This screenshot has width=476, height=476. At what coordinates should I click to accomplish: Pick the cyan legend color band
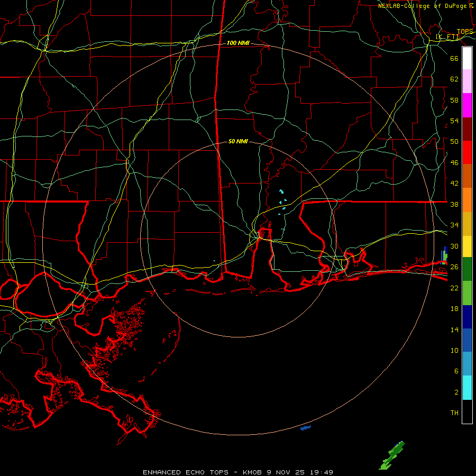tap(467, 388)
